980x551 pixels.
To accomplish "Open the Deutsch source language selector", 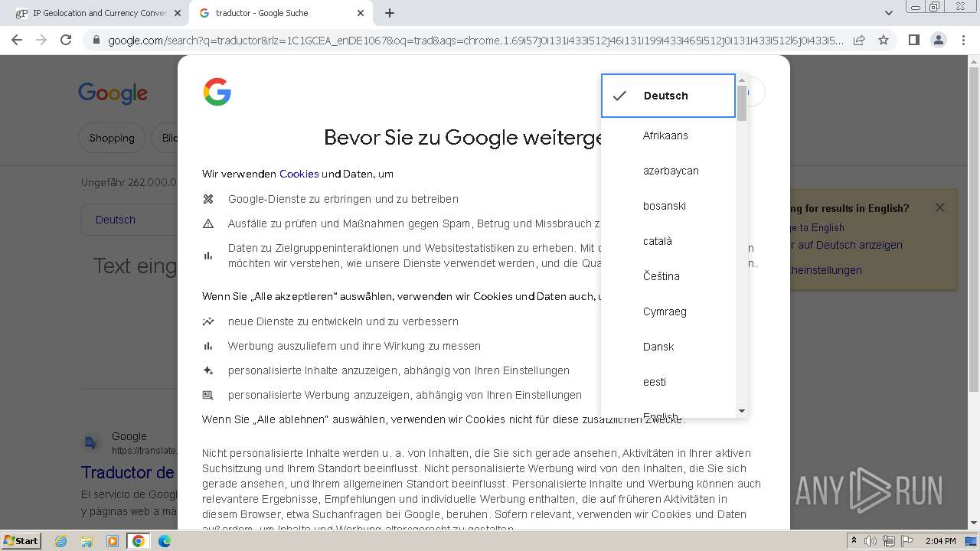I will (x=116, y=220).
